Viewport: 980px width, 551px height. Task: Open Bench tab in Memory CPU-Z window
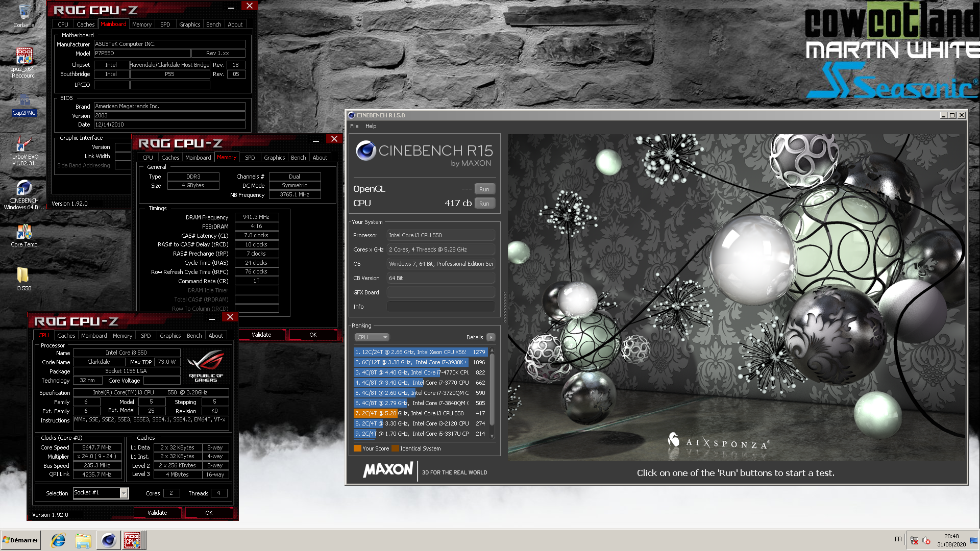point(299,158)
